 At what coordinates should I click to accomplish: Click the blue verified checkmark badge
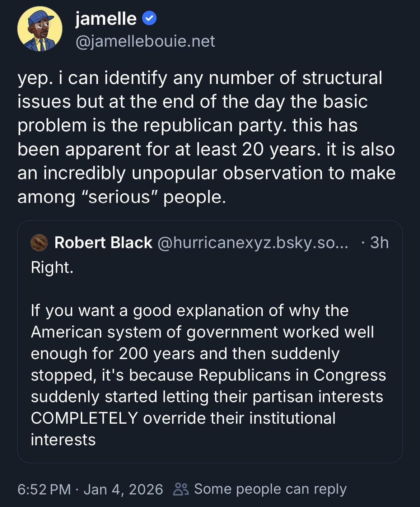coord(149,18)
